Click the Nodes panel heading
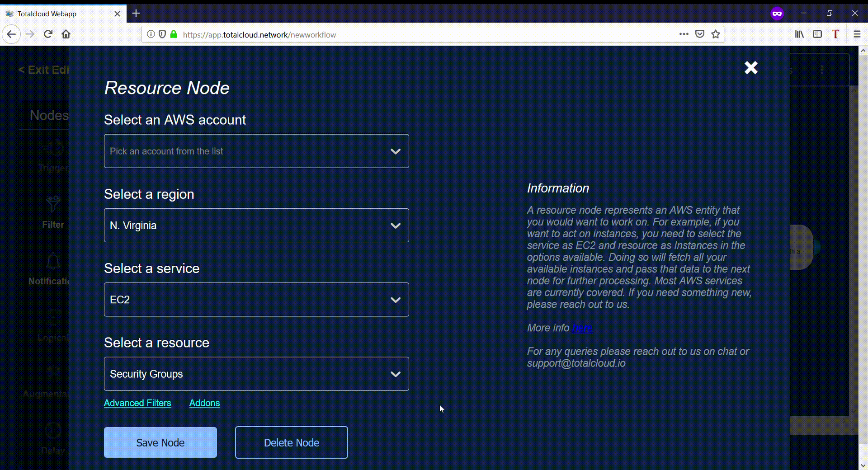Viewport: 868px width, 470px height. (x=49, y=115)
